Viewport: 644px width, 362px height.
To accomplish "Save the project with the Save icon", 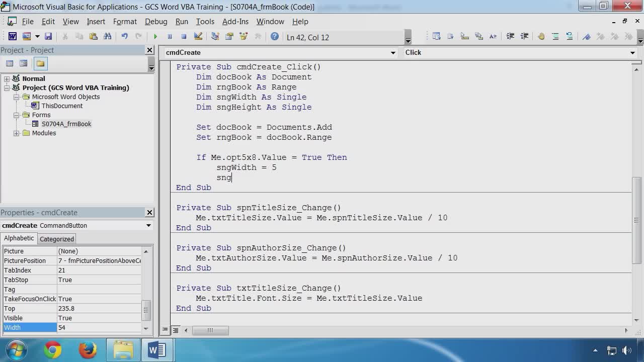I will pos(48,36).
